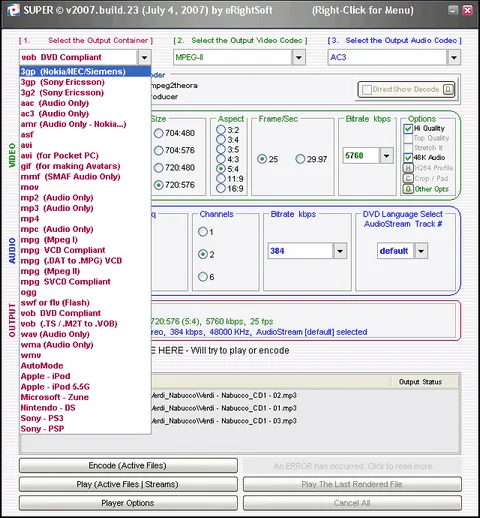Set frame rate to 29.97
Screen dimensions: 480x518
[x=300, y=159]
